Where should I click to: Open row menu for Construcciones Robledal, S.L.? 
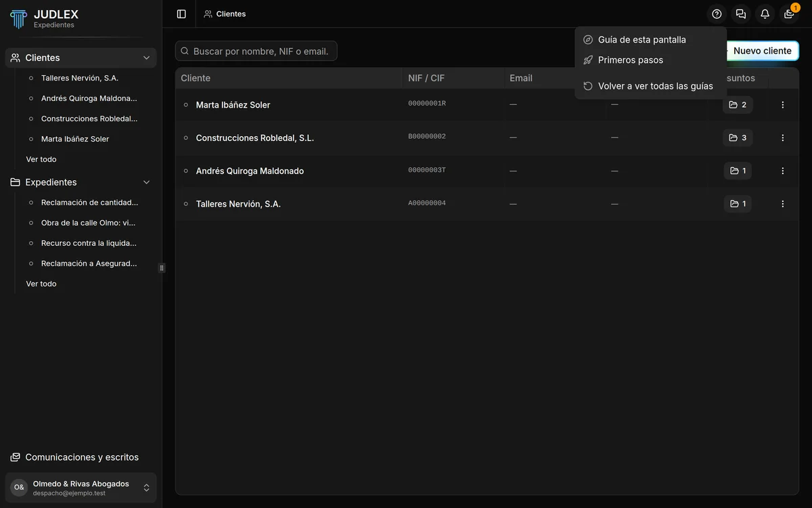click(x=783, y=137)
